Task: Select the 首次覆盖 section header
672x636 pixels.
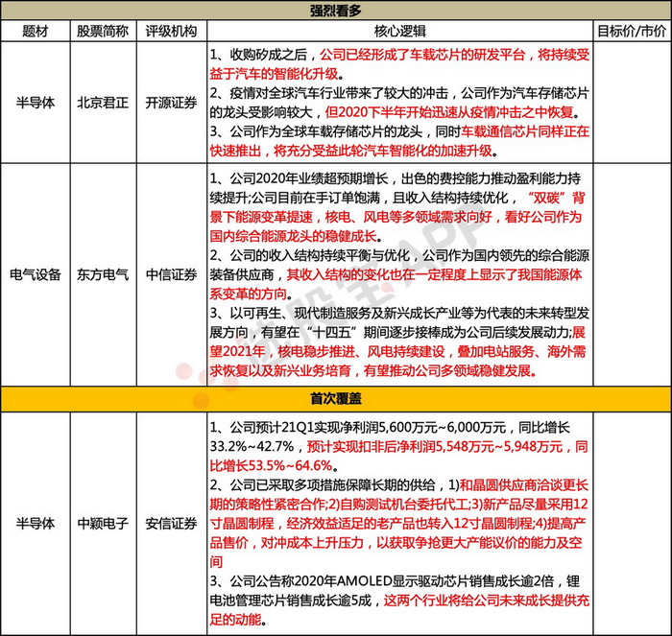Action: [x=336, y=399]
